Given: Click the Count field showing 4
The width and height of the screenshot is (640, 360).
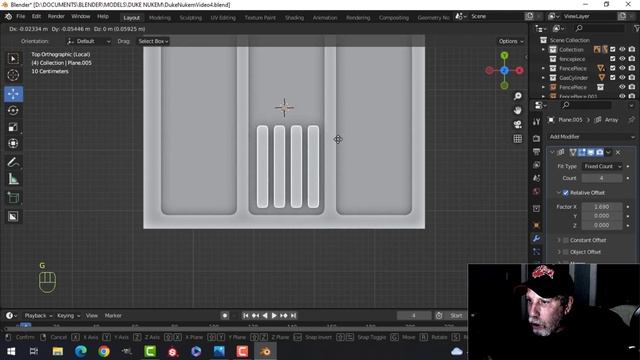Looking at the screenshot, I should click(602, 178).
